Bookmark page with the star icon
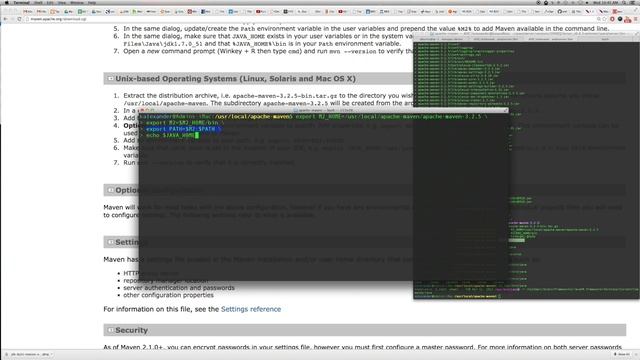This screenshot has width=640, height=360. tap(604, 19)
